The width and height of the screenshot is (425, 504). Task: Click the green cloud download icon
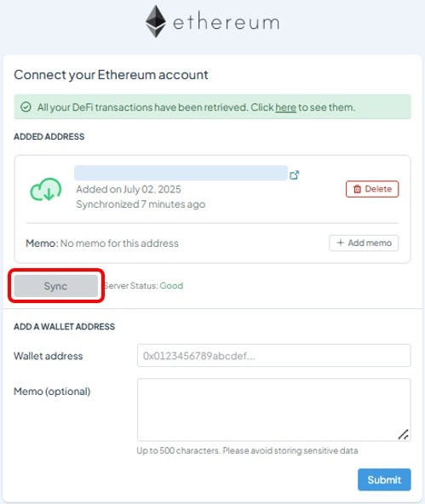pyautogui.click(x=46, y=189)
